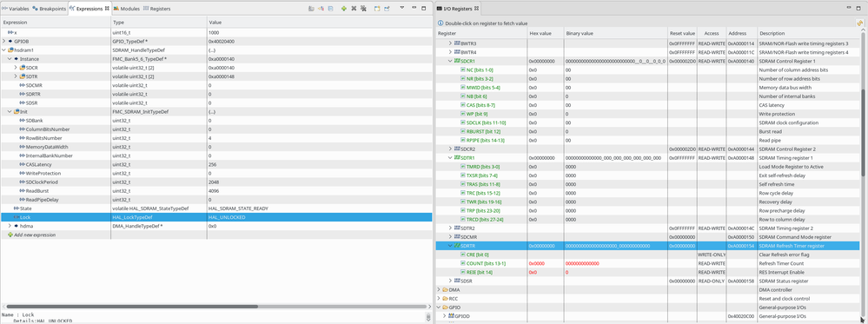Click the I/O Registers refresh icon at top right
The width and height of the screenshot is (868, 324).
point(859,23)
